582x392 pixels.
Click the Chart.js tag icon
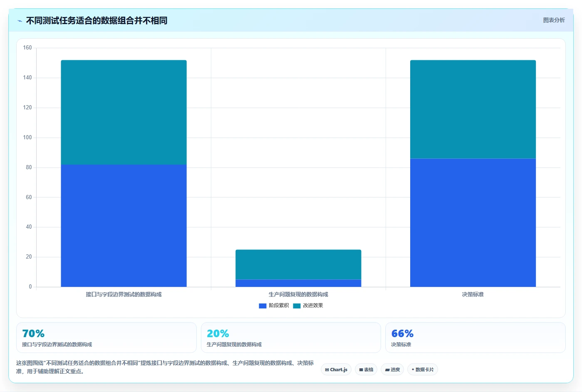[x=327, y=370]
